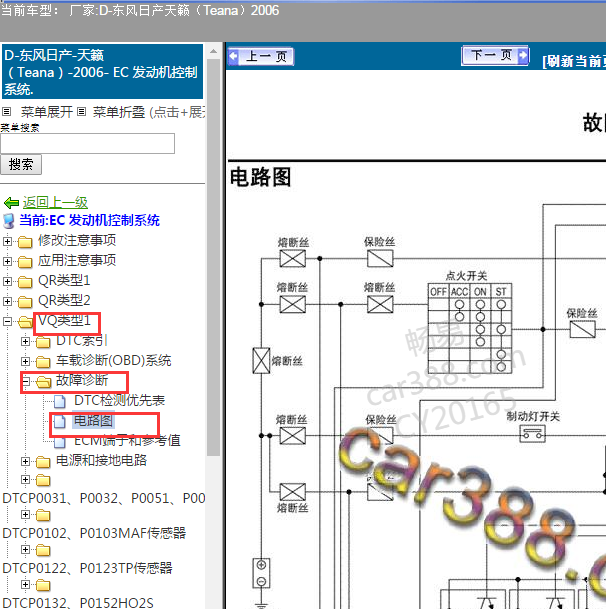This screenshot has width=606, height=609.
Task: Open 修改注意事项 tree item
Action: tap(77, 240)
